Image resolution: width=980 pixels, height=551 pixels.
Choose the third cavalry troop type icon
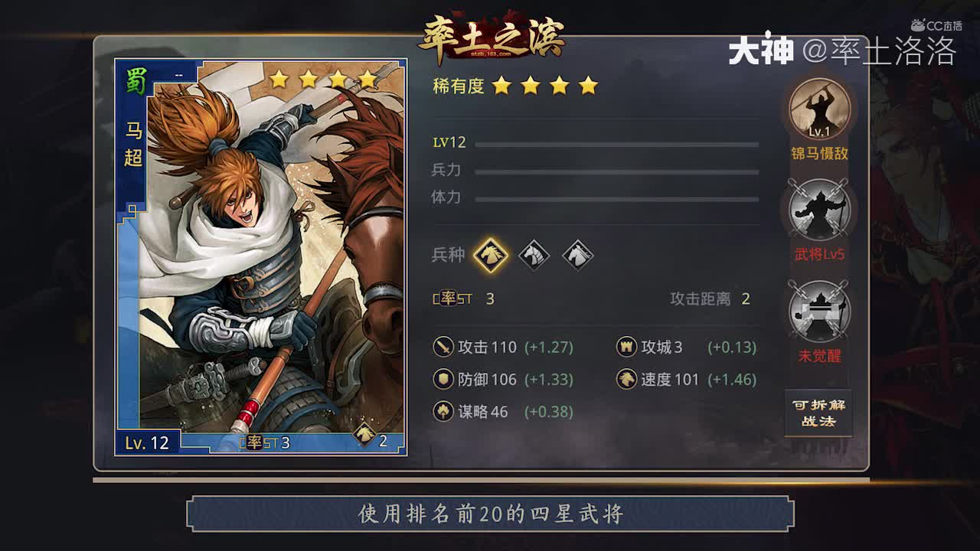578,255
